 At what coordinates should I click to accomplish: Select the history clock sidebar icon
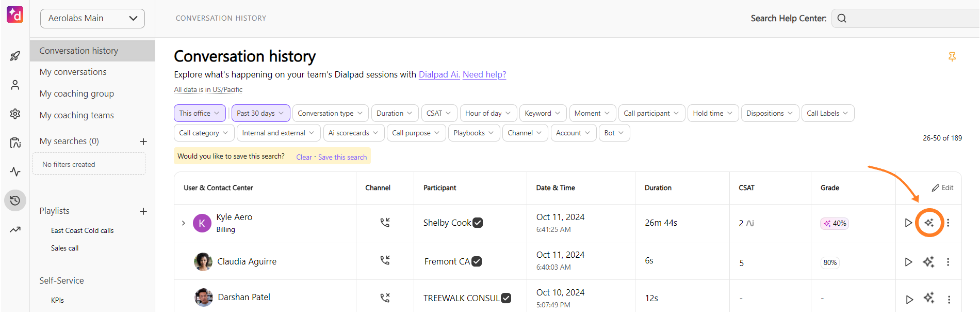pos(15,200)
